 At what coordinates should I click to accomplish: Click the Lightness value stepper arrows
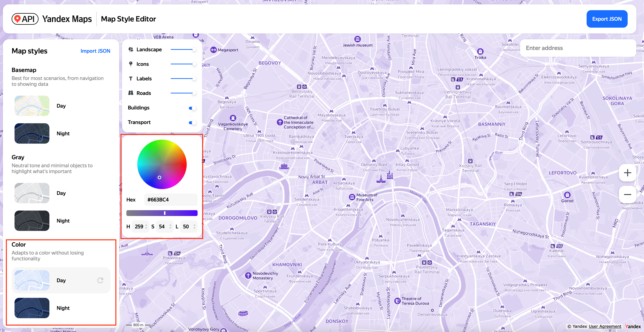(x=194, y=226)
